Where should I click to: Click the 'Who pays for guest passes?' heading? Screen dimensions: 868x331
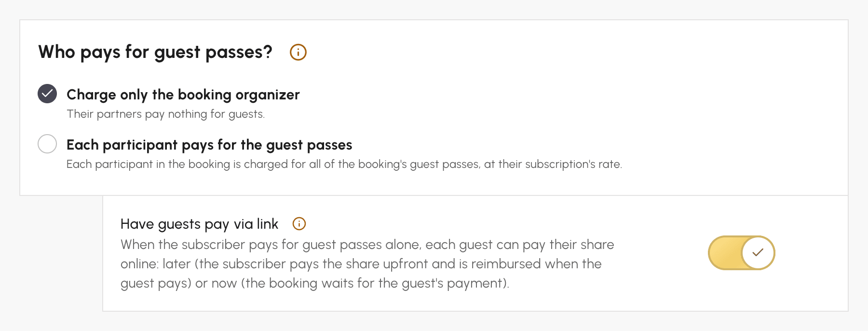[x=155, y=52]
